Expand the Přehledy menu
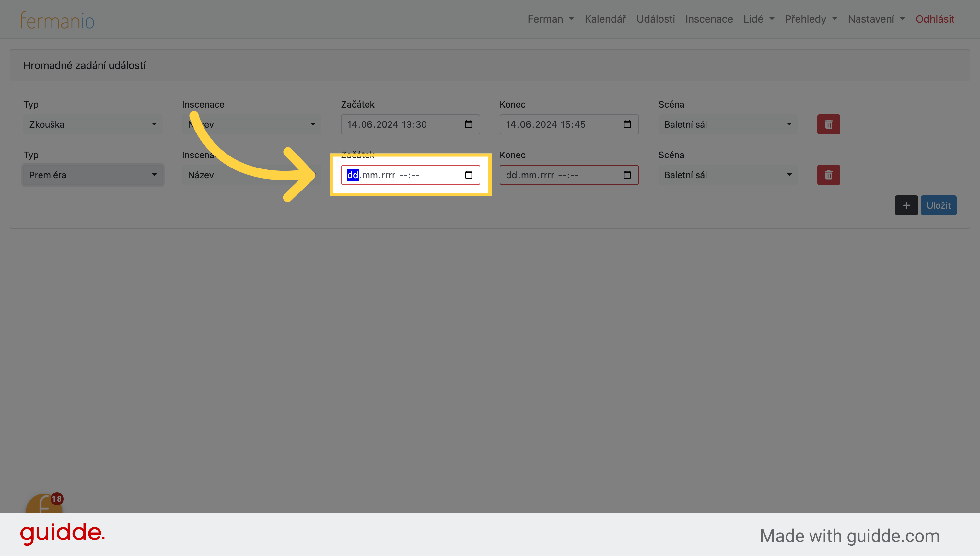The image size is (980, 556). 811,19
